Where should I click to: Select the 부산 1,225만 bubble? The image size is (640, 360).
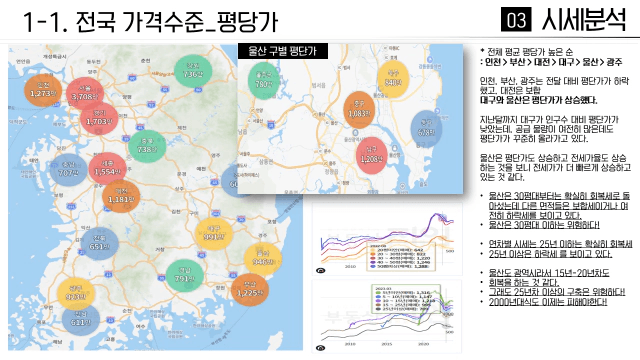[250, 289]
